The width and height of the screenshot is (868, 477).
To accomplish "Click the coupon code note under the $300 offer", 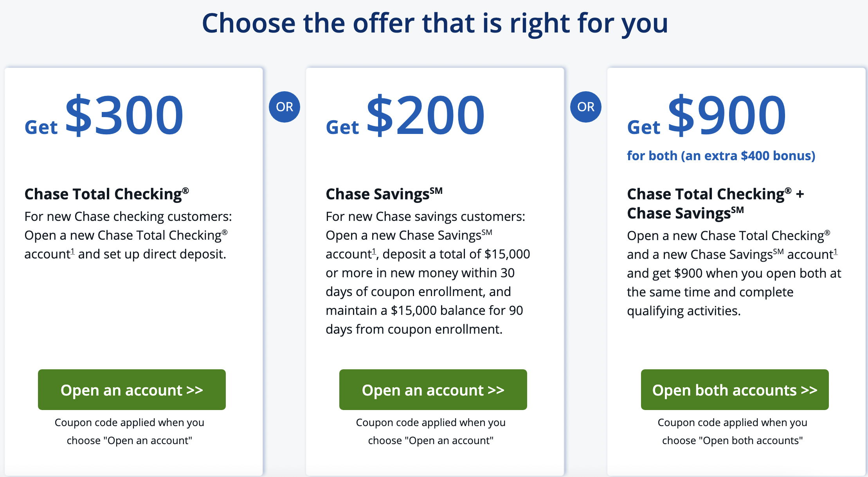I will (130, 432).
